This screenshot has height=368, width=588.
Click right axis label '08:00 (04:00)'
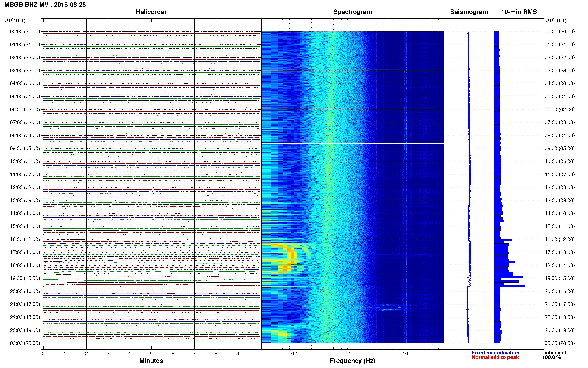click(x=560, y=135)
